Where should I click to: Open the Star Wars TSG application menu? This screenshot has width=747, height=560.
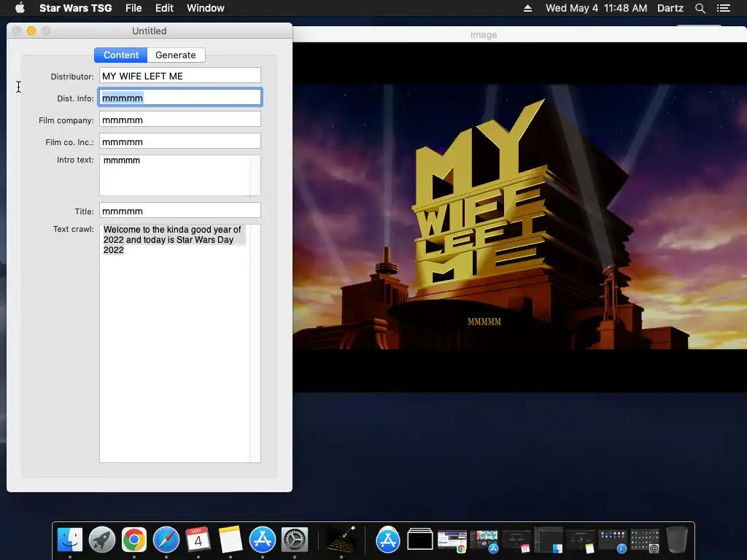click(x=75, y=8)
